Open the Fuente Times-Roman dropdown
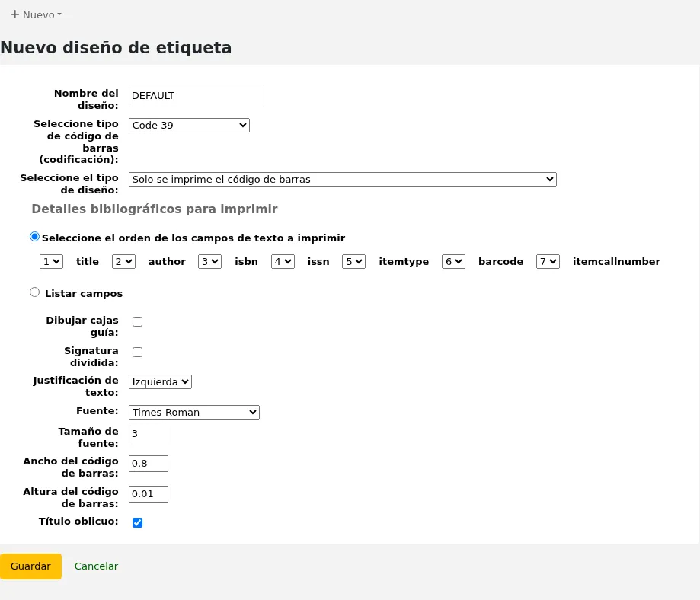Image resolution: width=700 pixels, height=600 pixels. [194, 413]
